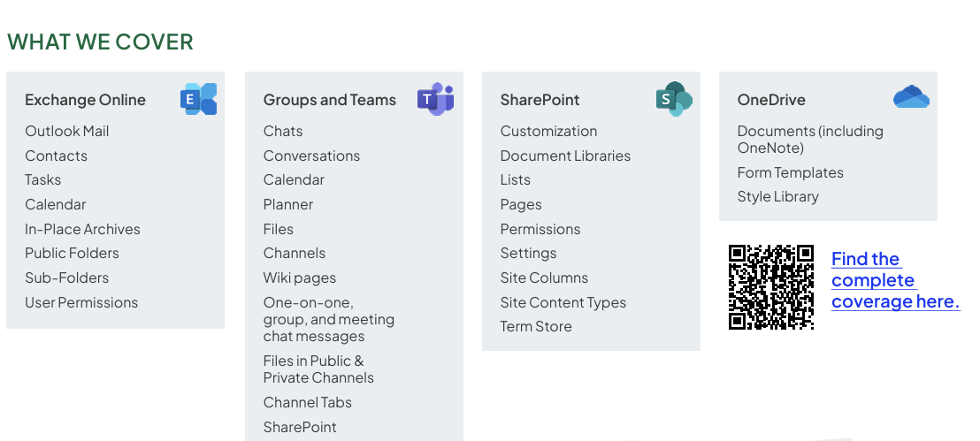Open the 'Find the complete coverage here' link
Image resolution: width=980 pixels, height=441 pixels.
pyautogui.click(x=896, y=280)
